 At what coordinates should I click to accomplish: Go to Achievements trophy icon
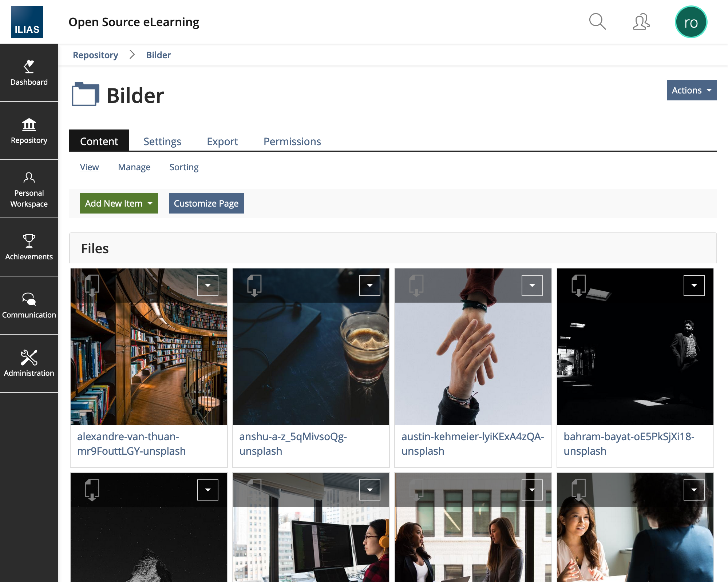(29, 247)
